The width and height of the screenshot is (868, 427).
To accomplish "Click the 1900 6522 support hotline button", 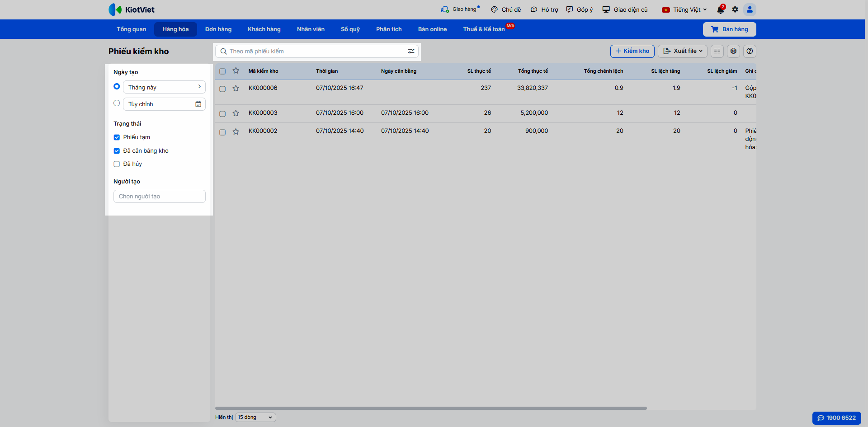I will [x=837, y=418].
